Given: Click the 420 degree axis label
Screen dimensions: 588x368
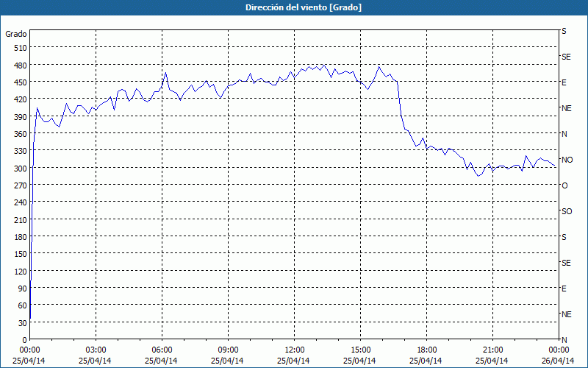Looking at the screenshot, I should tap(21, 99).
